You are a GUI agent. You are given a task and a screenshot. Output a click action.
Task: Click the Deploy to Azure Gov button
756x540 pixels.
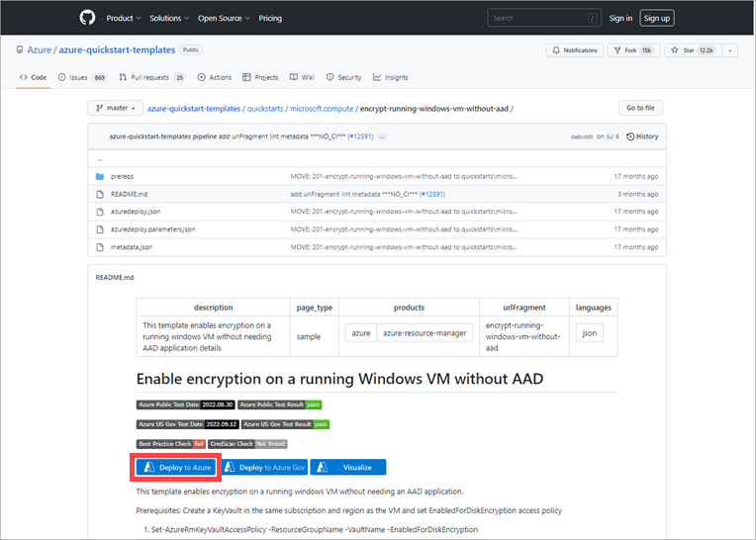point(264,467)
